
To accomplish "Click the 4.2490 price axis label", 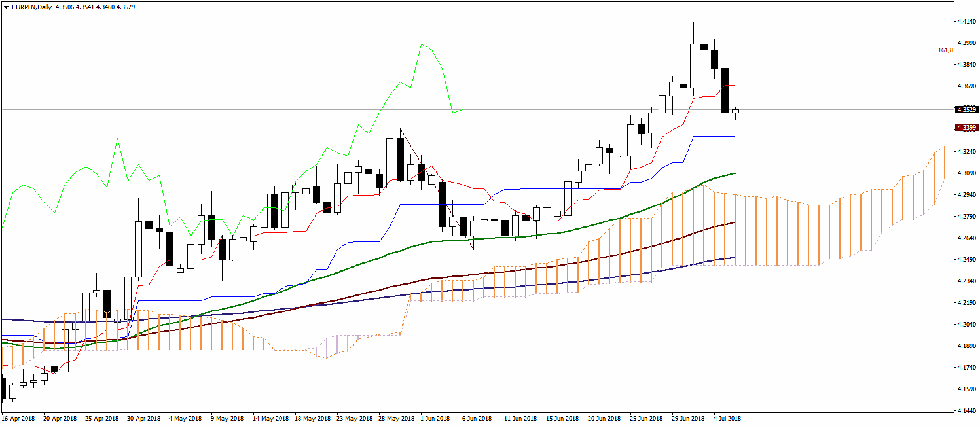I will point(966,260).
